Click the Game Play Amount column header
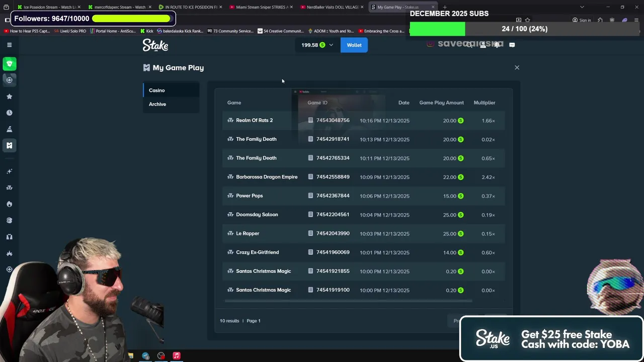This screenshot has height=362, width=644. [x=441, y=103]
